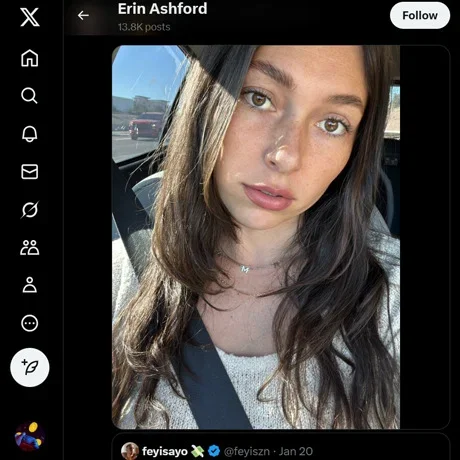
Task: Expand the More options circle menu
Action: tap(30, 323)
